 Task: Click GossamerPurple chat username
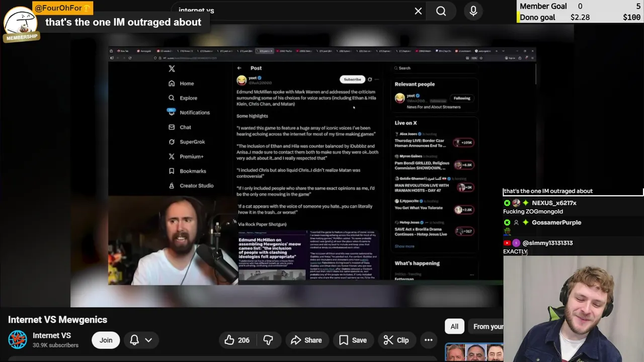click(556, 222)
